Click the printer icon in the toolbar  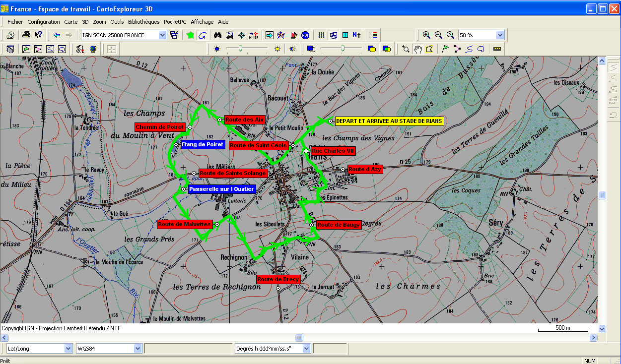click(x=26, y=35)
